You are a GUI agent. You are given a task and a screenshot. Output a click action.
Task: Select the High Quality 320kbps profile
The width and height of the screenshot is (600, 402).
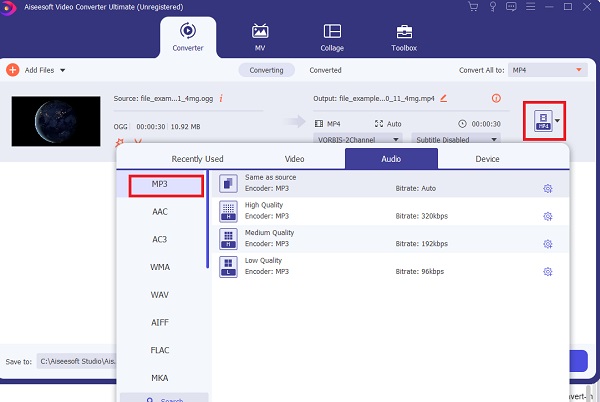pyautogui.click(x=390, y=211)
